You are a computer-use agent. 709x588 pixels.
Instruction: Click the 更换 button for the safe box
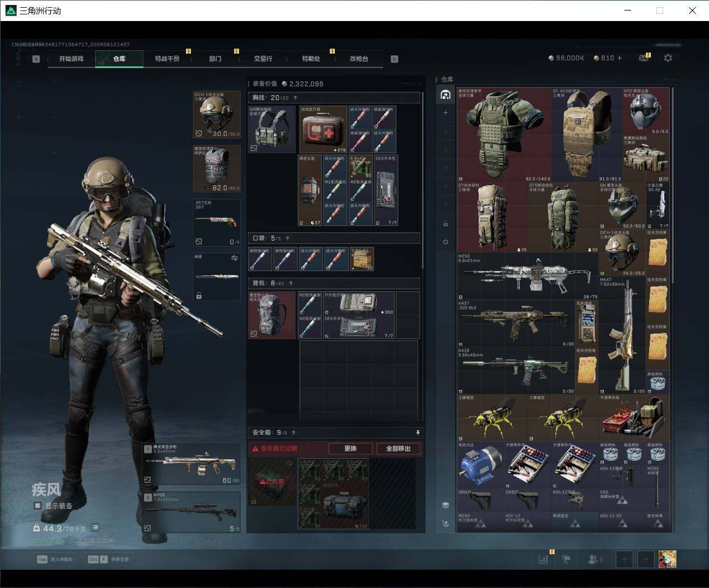(350, 449)
